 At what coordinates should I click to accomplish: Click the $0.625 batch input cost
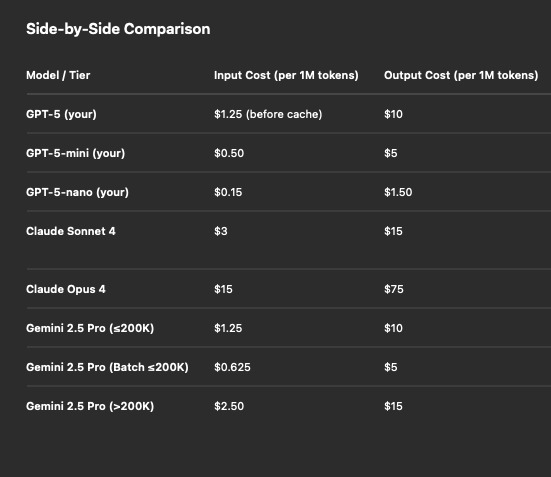(x=232, y=367)
